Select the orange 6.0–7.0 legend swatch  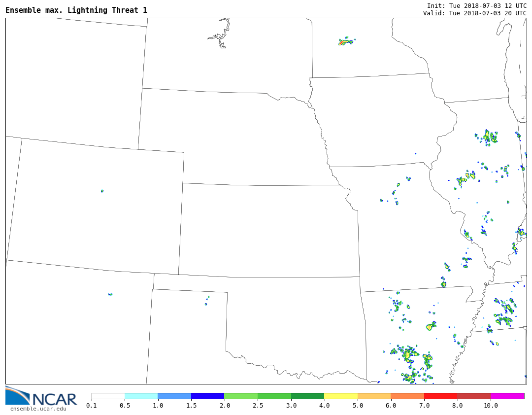click(x=407, y=396)
